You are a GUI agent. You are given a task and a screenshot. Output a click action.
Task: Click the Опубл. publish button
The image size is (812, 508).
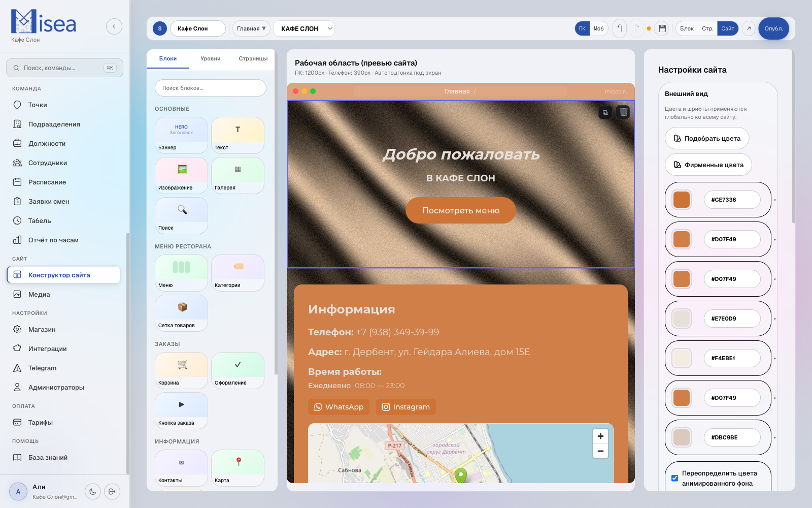[773, 28]
